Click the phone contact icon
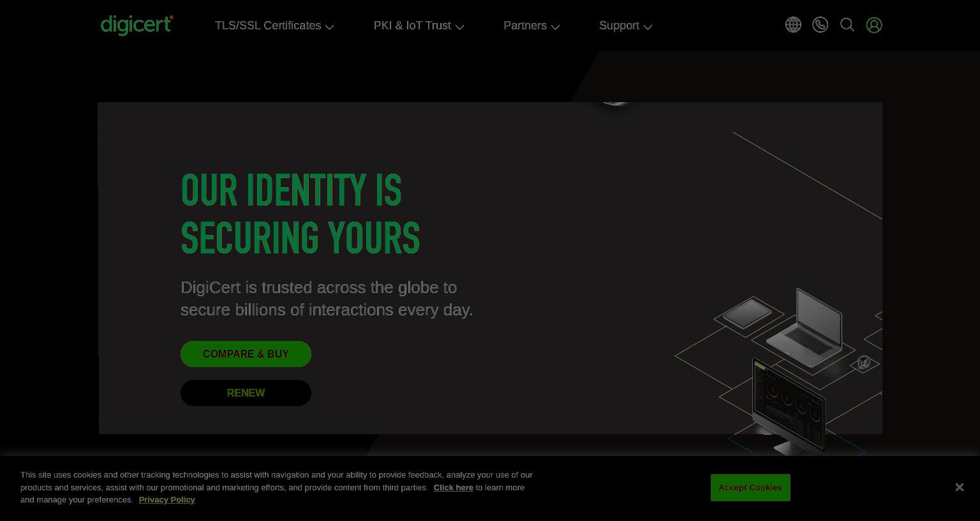The height and width of the screenshot is (521, 980). click(820, 25)
